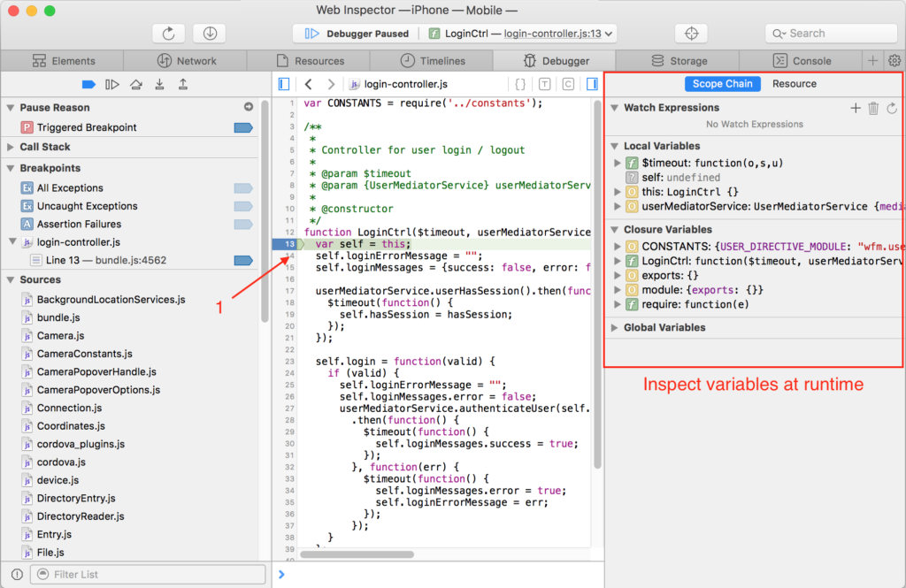Switch to the Network tab
Screen dimensions: 906x588
[187, 61]
